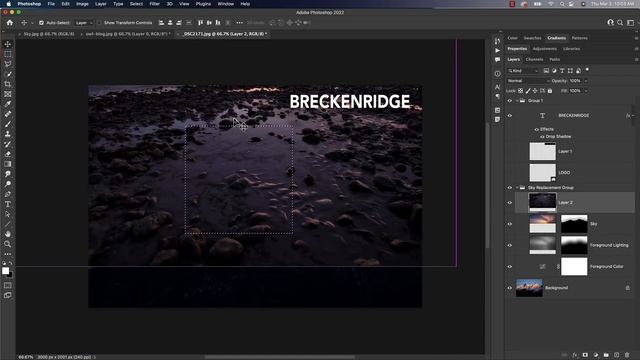Click the foreground color swatch
Image resolution: width=640 pixels, height=360 pixels.
click(x=5, y=271)
